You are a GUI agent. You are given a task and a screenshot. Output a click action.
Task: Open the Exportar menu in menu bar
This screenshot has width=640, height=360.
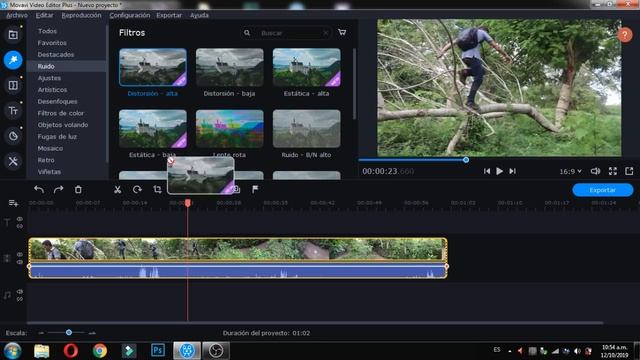(169, 16)
